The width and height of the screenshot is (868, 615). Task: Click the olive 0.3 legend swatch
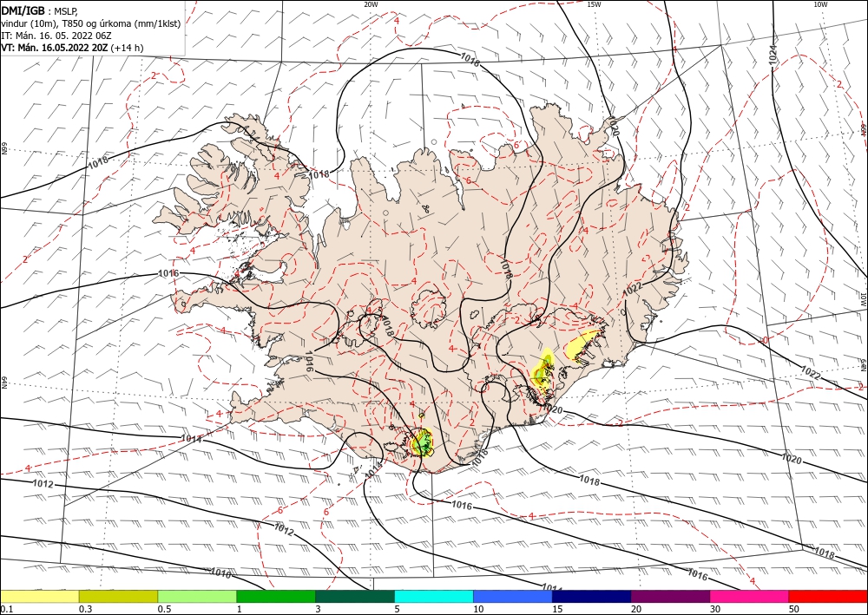pos(118,596)
